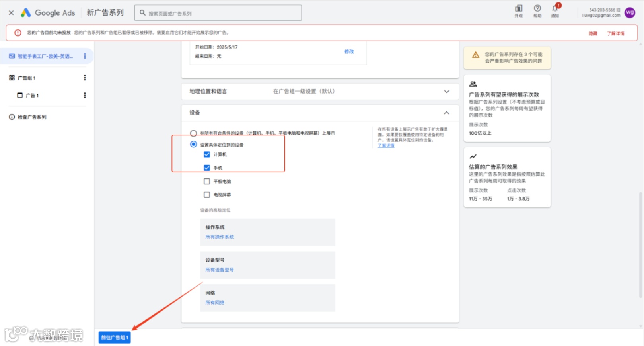Image resolution: width=644 pixels, height=346 pixels.
Task: Collapse the 设备 section
Action: (446, 113)
